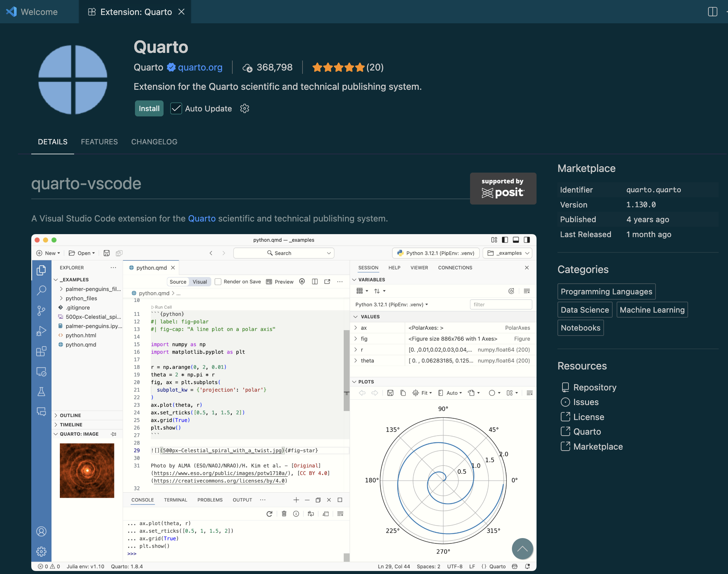Switch to the FEATURES tab
728x574 pixels.
tap(99, 142)
